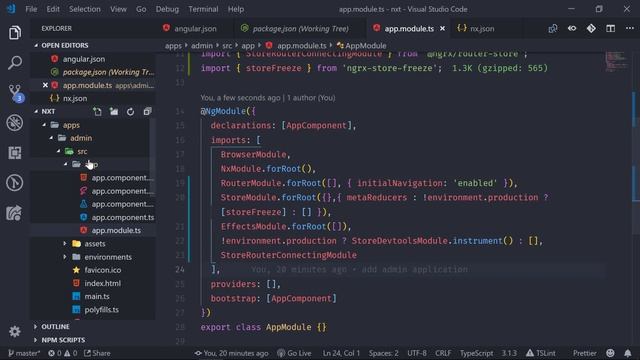Open the Selection menu
Image resolution: width=640 pixels, height=360 pixels.
pos(84,9)
